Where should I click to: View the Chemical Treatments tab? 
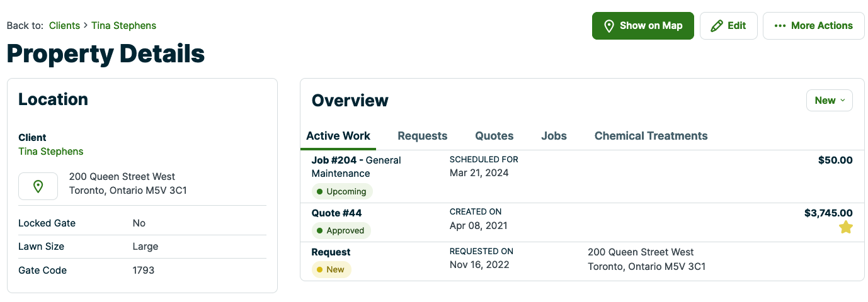(651, 136)
